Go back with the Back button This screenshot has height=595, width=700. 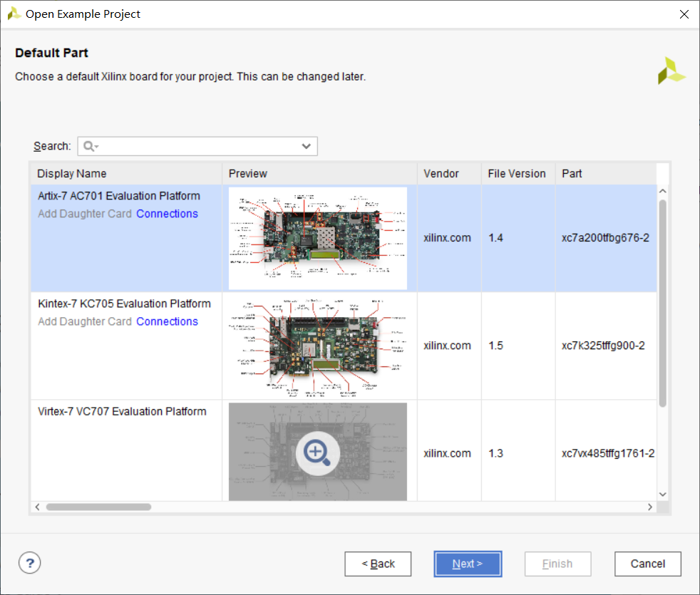click(x=378, y=564)
